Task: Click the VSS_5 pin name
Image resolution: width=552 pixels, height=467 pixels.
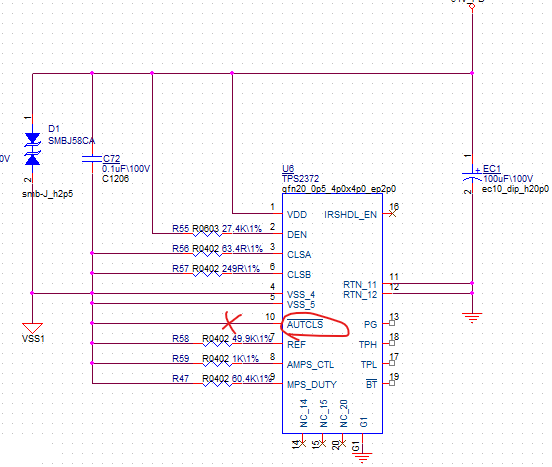Action: (x=301, y=304)
